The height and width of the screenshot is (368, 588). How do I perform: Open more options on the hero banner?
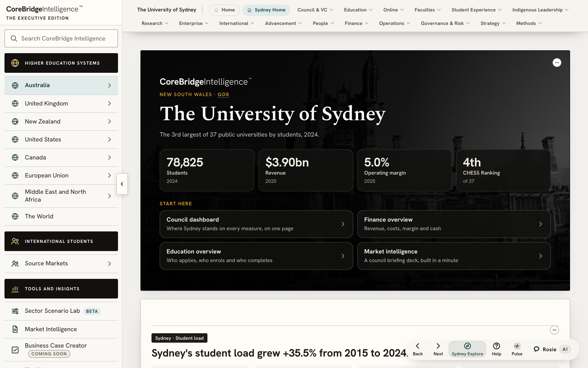click(557, 63)
